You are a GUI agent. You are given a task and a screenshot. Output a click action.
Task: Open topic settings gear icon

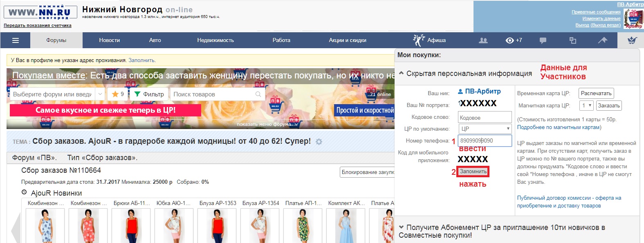[319, 142]
